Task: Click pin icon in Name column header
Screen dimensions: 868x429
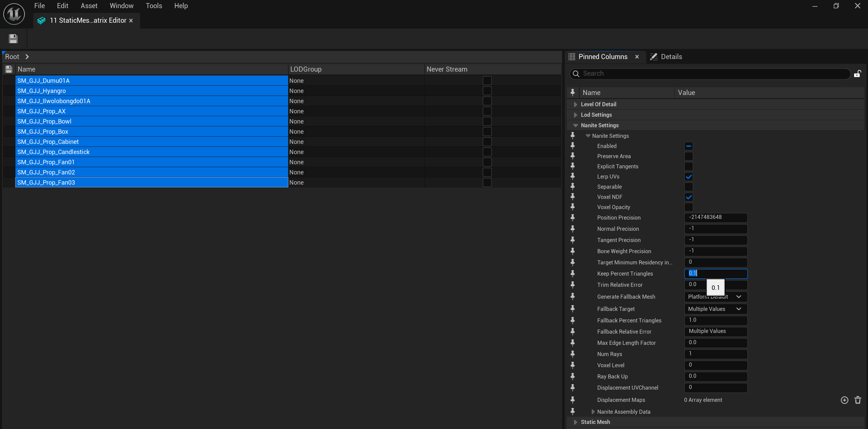Action: (573, 92)
